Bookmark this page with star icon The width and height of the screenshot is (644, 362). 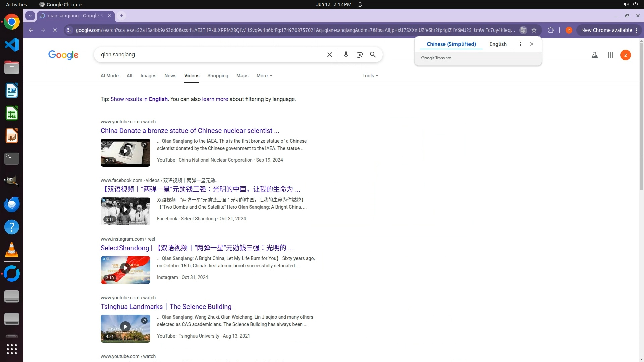[x=534, y=30]
